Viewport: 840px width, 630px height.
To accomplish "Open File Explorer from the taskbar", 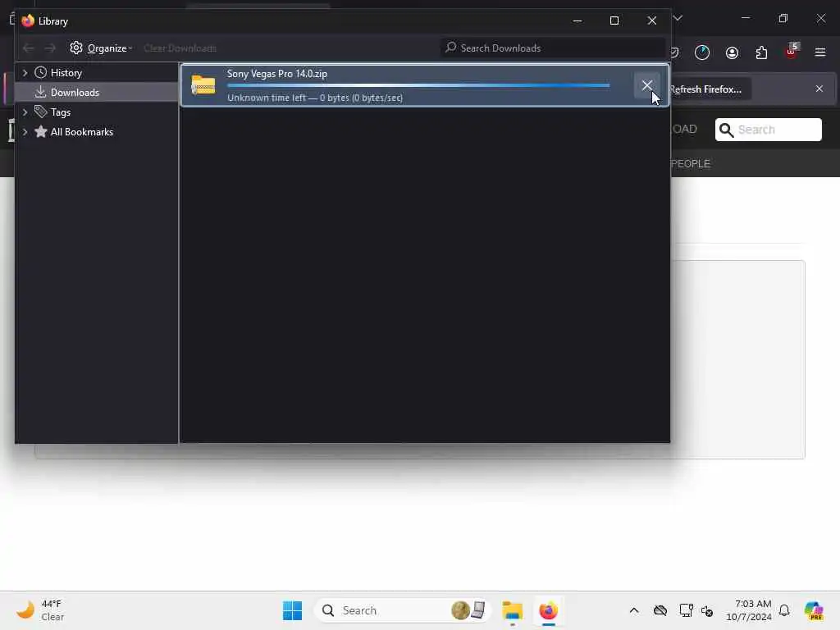I will (x=512, y=610).
